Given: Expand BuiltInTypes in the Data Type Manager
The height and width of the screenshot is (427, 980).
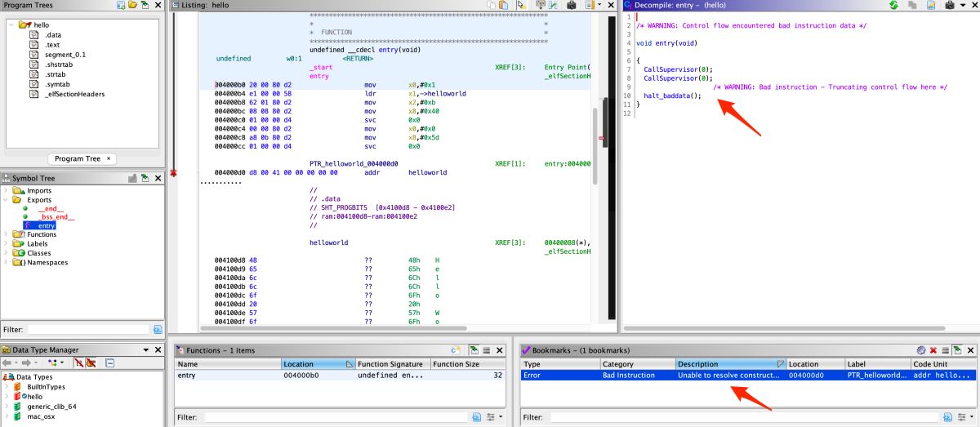Looking at the screenshot, I should click(x=7, y=387).
